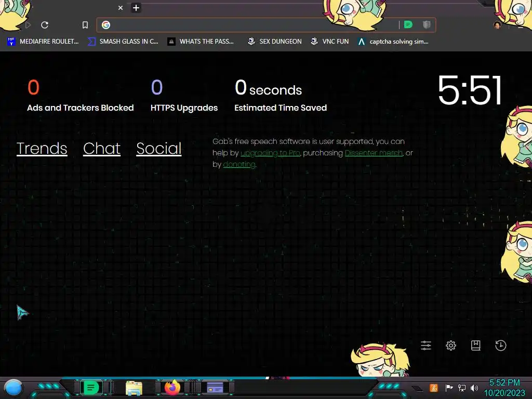Click the captcha solving bookmark favicon
Screen dimensions: 532x399
click(362, 42)
